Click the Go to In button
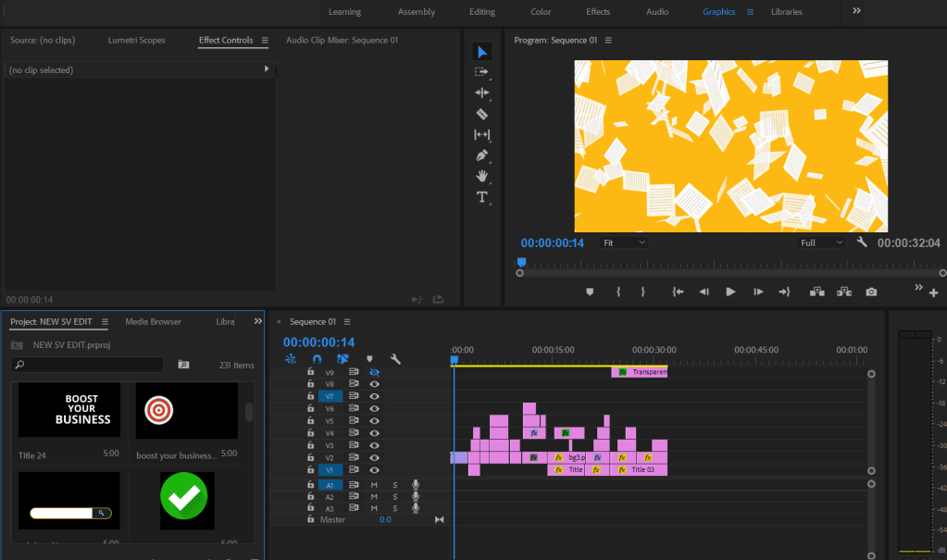947x560 pixels. [x=678, y=292]
